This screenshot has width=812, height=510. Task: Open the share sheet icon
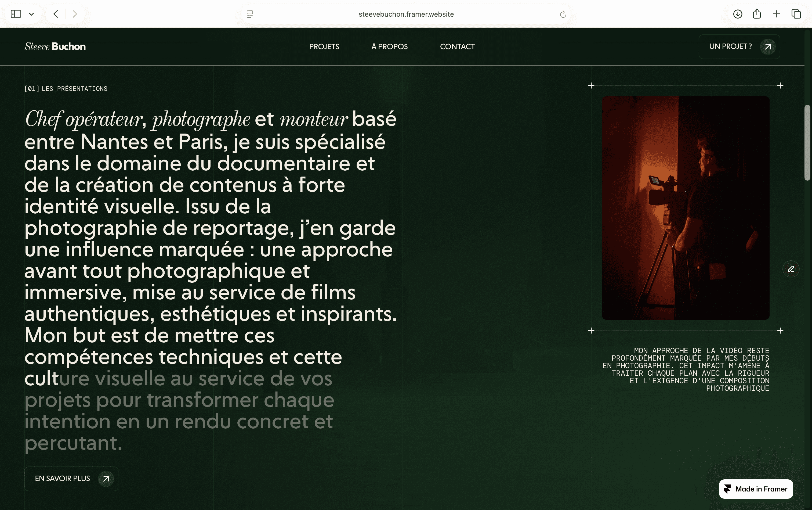757,14
